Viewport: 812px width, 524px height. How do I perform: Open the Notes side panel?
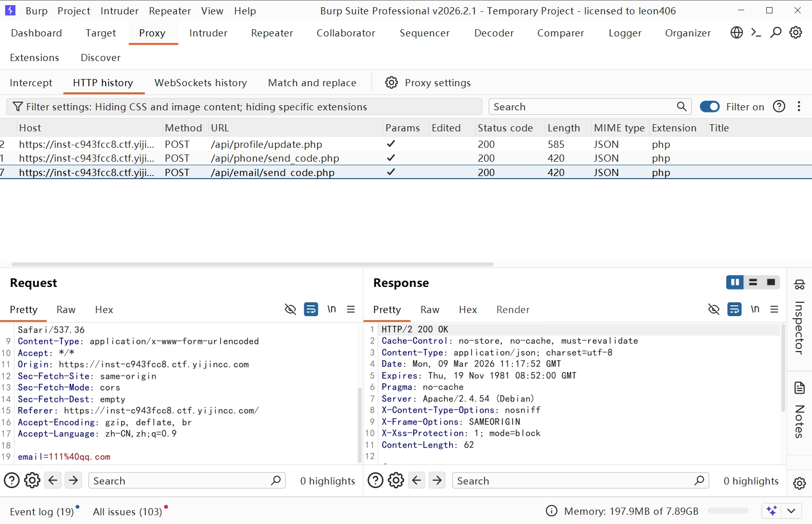pos(799,411)
